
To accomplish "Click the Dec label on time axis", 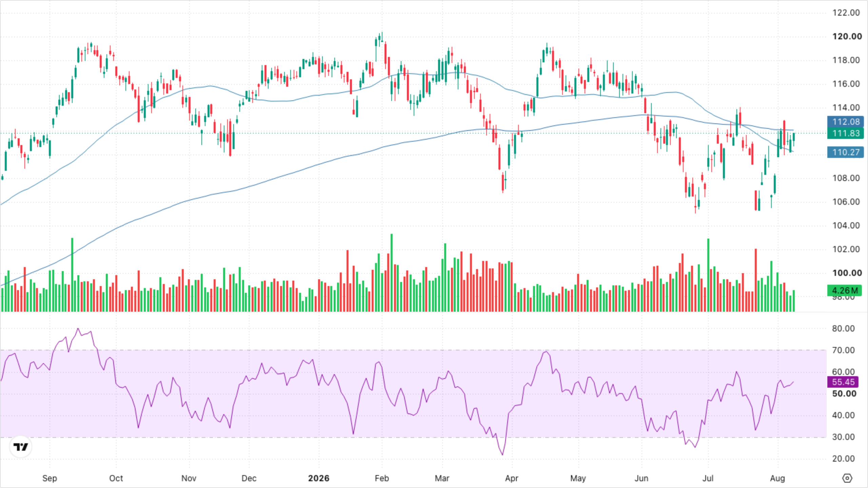I will [x=249, y=478].
